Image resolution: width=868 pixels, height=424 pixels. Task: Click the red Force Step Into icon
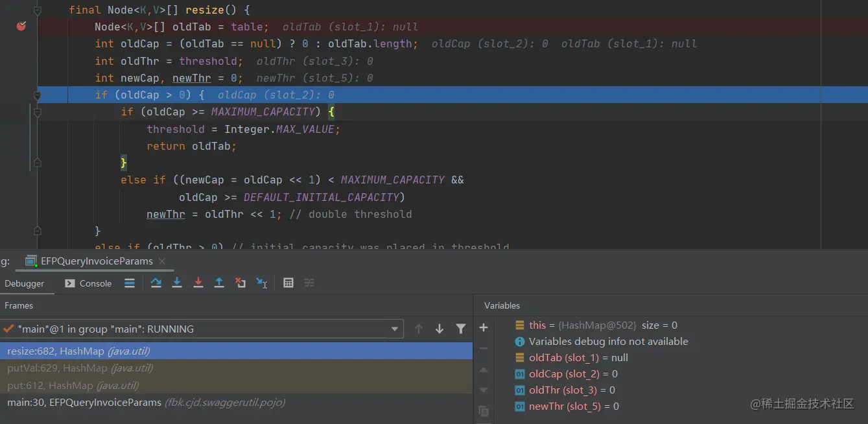tap(198, 283)
